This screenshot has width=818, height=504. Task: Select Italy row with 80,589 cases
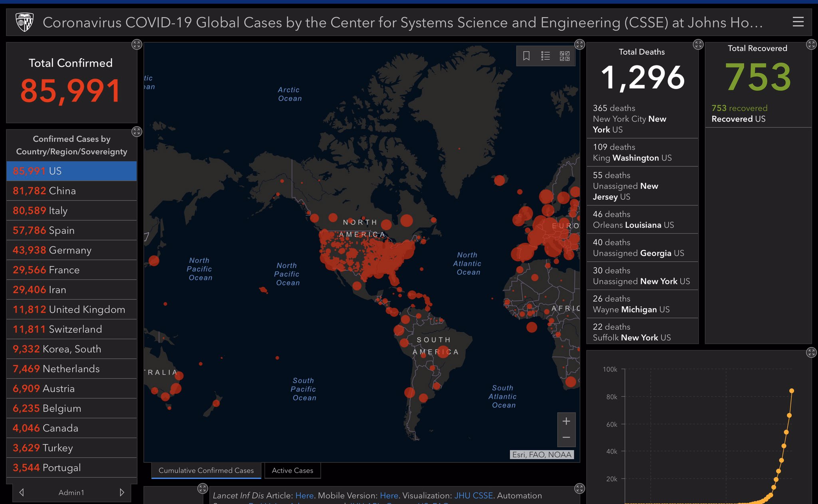71,210
